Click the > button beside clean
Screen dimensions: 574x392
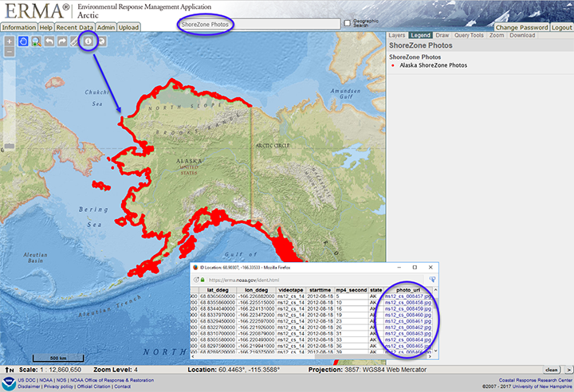click(x=568, y=370)
